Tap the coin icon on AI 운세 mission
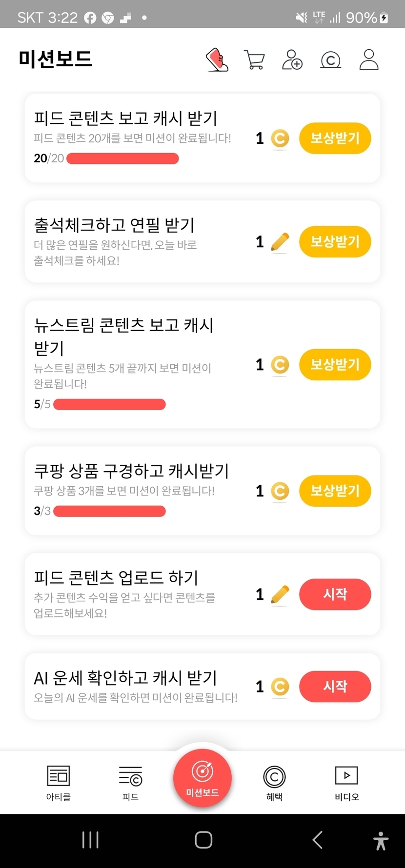405x868 pixels. (x=280, y=687)
